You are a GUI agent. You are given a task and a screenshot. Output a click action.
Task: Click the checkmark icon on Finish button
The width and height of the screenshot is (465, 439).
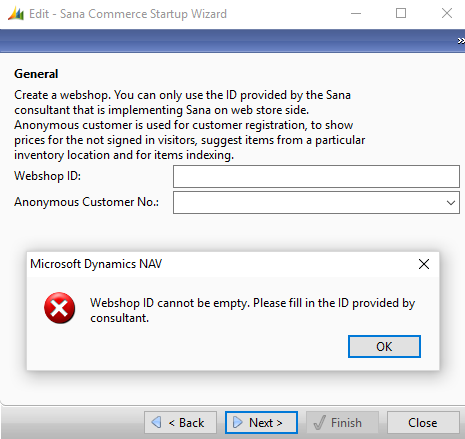coord(319,422)
